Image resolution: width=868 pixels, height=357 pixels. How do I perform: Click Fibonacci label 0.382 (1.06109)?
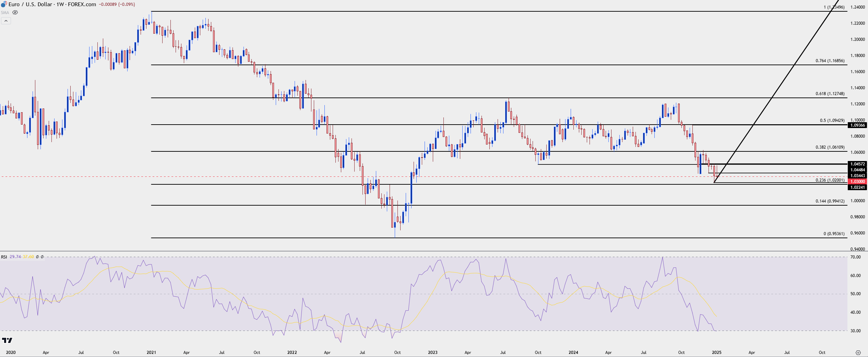(830, 147)
